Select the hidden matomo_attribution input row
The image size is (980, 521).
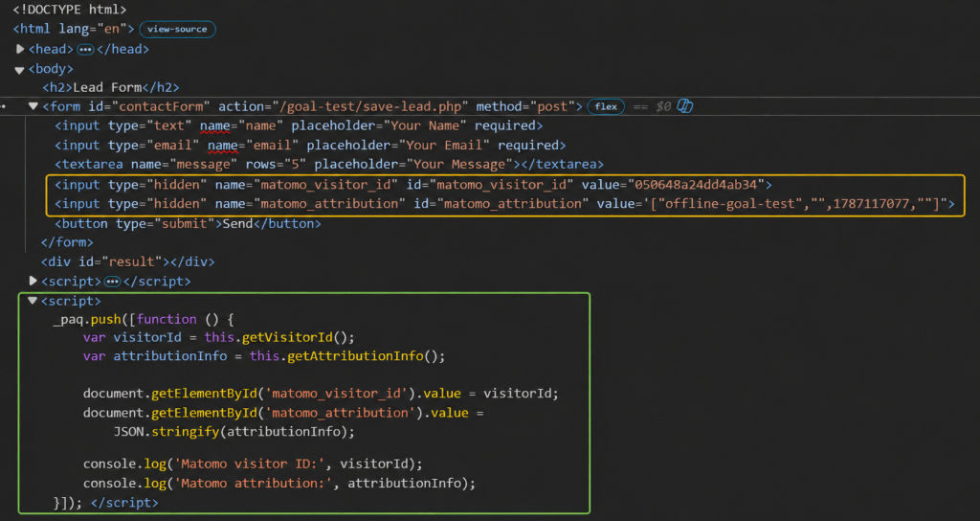tap(505, 204)
